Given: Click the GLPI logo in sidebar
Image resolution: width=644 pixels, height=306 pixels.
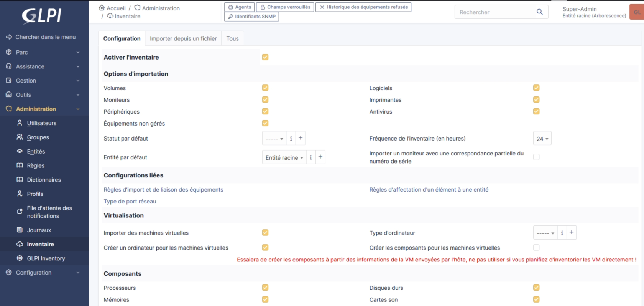Looking at the screenshot, I should (41, 16).
